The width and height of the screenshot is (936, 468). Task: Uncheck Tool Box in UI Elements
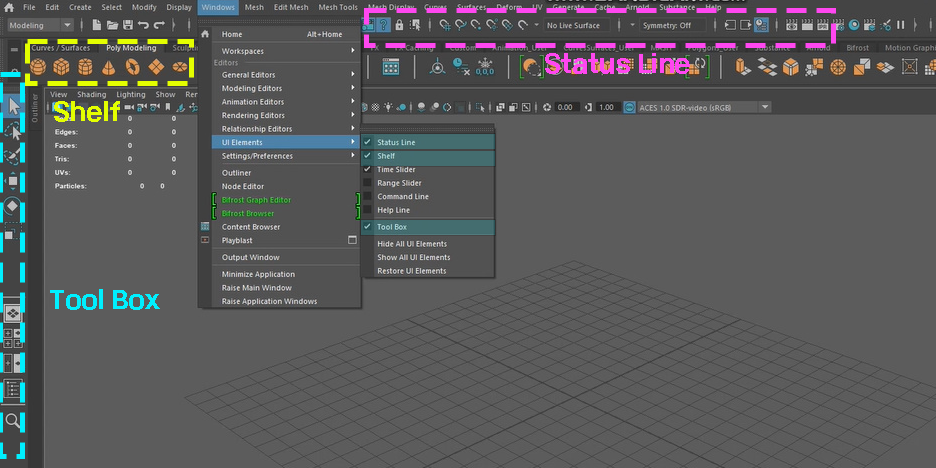coord(428,227)
